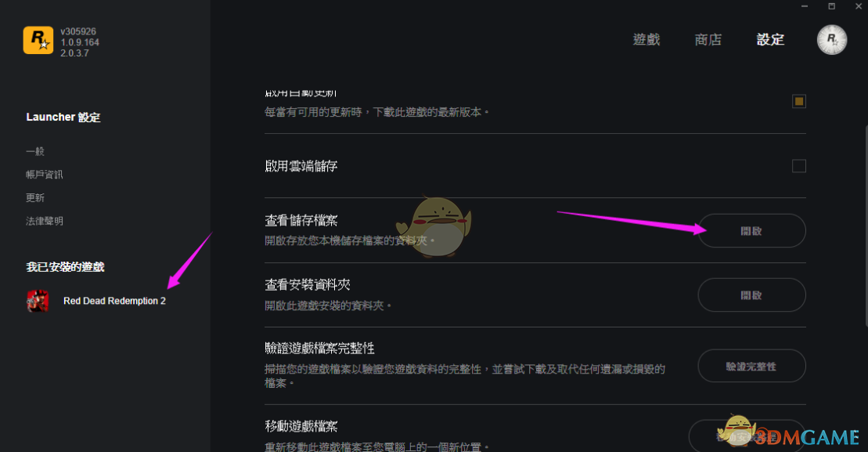Screen dimensions: 868x452
Task: Select the Red Dead Redemption 2 game thumbnail
Action: [38, 301]
